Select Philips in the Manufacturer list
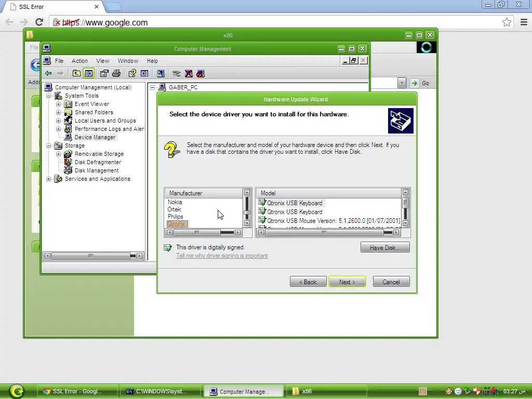 point(176,217)
